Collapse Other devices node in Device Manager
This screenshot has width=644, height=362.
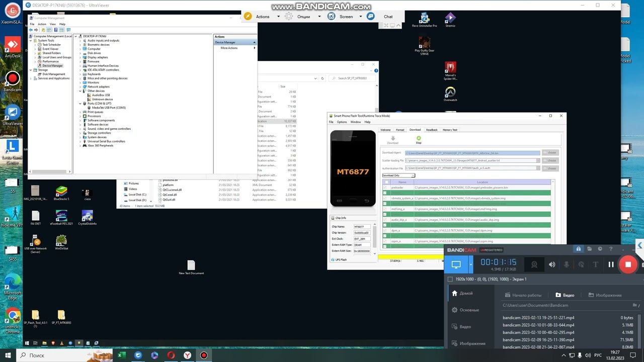coord(80,91)
